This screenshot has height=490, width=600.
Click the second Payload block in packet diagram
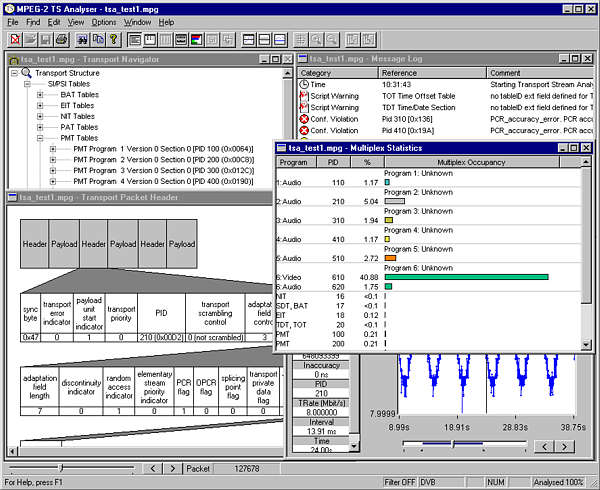pyautogui.click(x=124, y=244)
